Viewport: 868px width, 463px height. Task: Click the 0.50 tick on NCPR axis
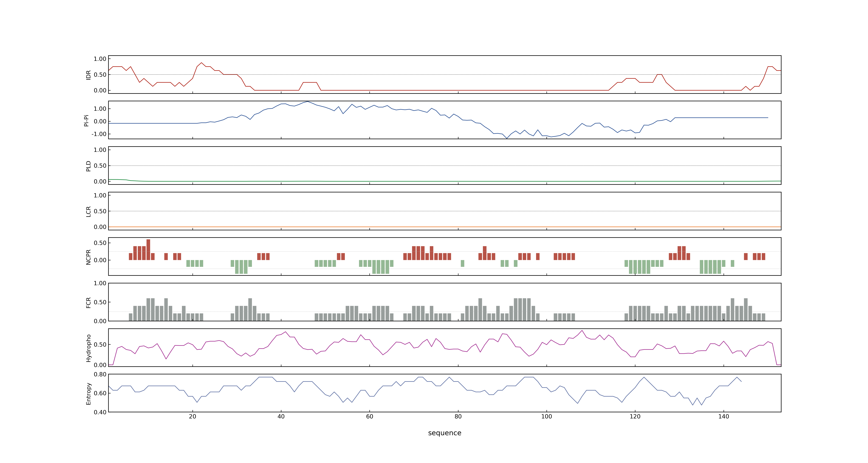[x=100, y=243]
